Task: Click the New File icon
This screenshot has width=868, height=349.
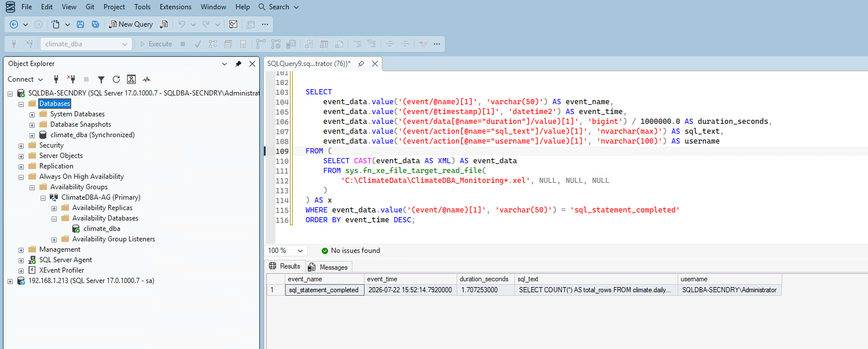Action: tap(56, 24)
